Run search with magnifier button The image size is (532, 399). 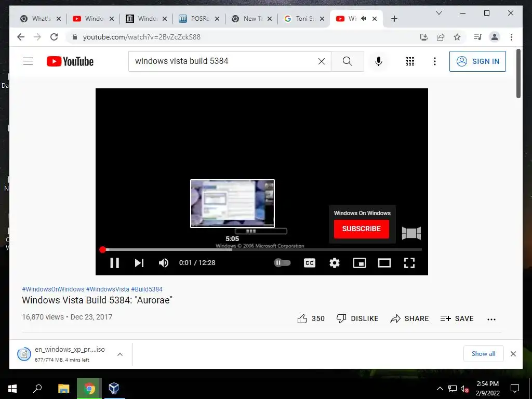(348, 61)
